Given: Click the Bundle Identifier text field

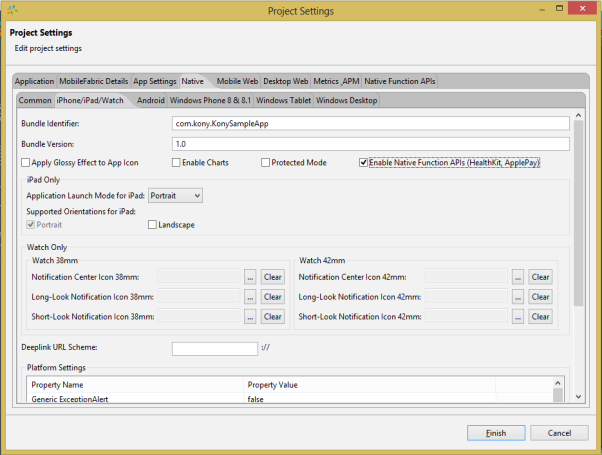Looking at the screenshot, I should (370, 124).
